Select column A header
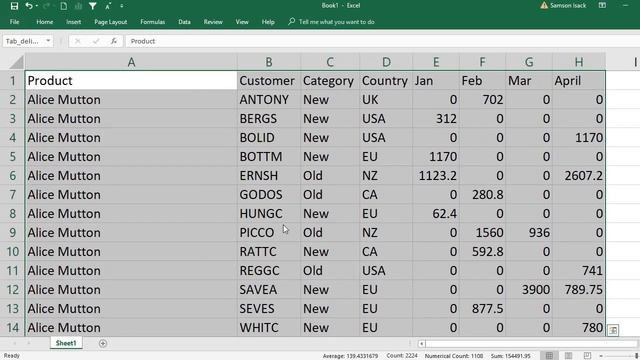Image resolution: width=640 pixels, height=360 pixels. point(131,62)
